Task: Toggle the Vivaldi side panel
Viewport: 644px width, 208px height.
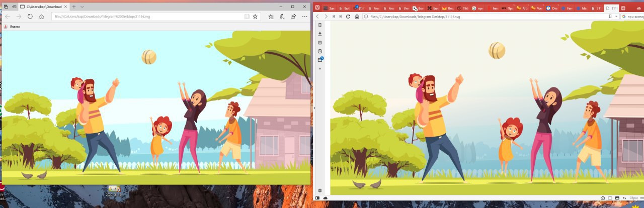Action: click(317, 198)
